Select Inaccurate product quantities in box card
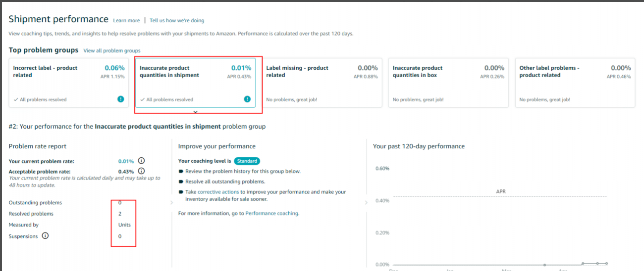644x271 pixels. [448, 83]
